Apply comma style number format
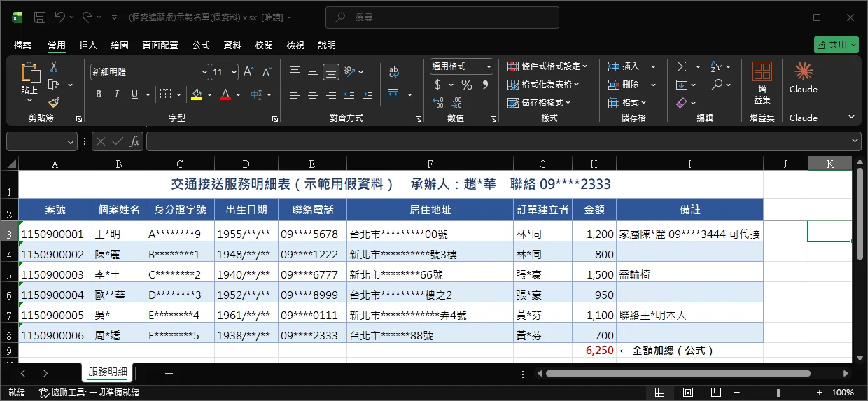This screenshot has width=868, height=401. (x=484, y=85)
